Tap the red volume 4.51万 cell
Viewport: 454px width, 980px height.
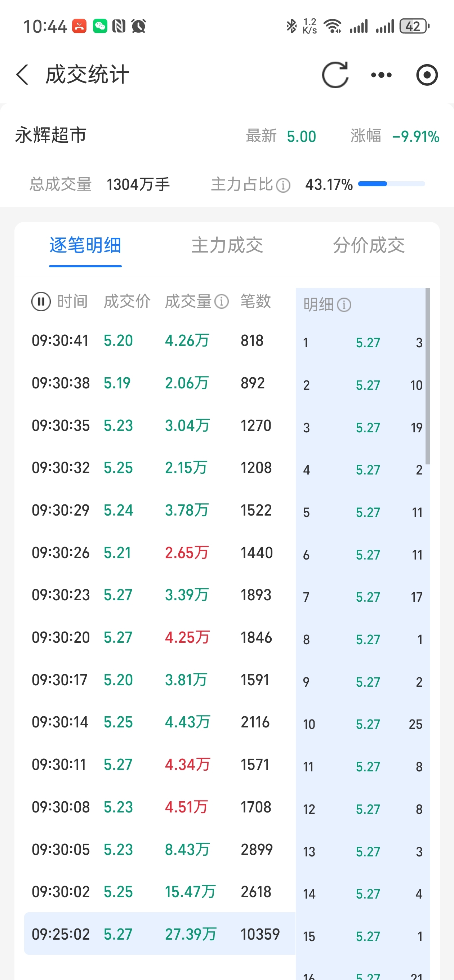pyautogui.click(x=187, y=807)
